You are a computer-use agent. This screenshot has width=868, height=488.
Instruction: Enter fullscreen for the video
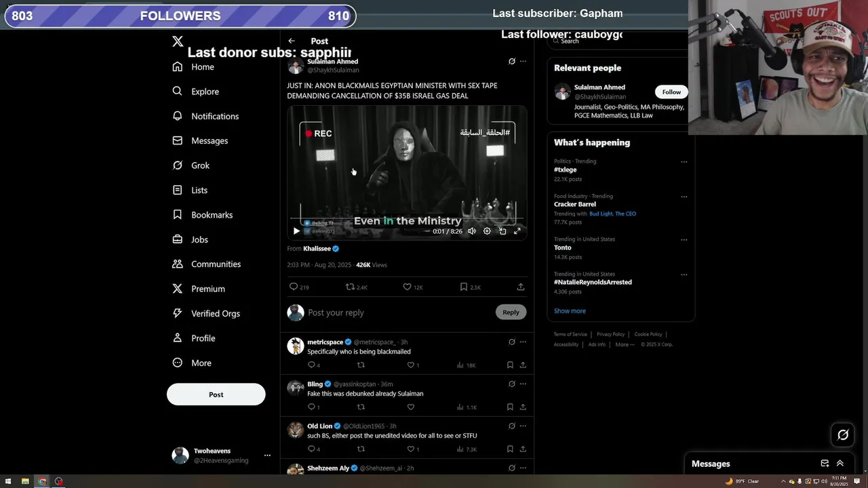517,231
